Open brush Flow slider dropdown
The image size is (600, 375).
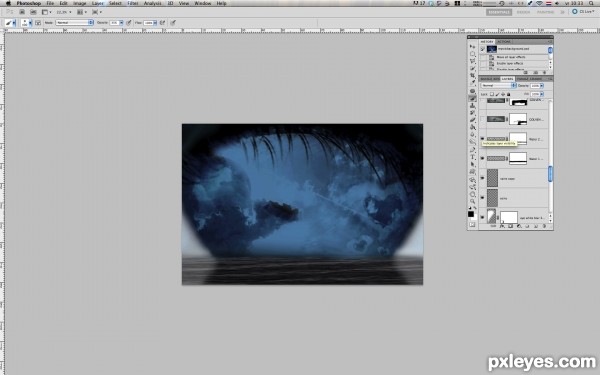[155, 23]
